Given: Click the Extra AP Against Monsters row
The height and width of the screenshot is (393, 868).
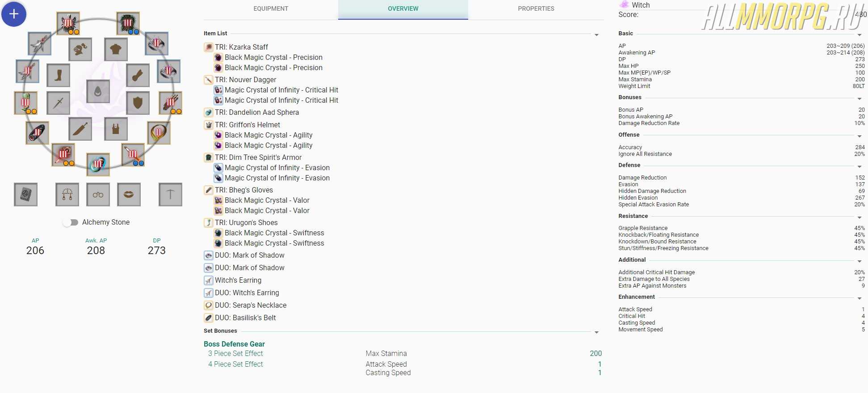Looking at the screenshot, I should click(x=742, y=286).
